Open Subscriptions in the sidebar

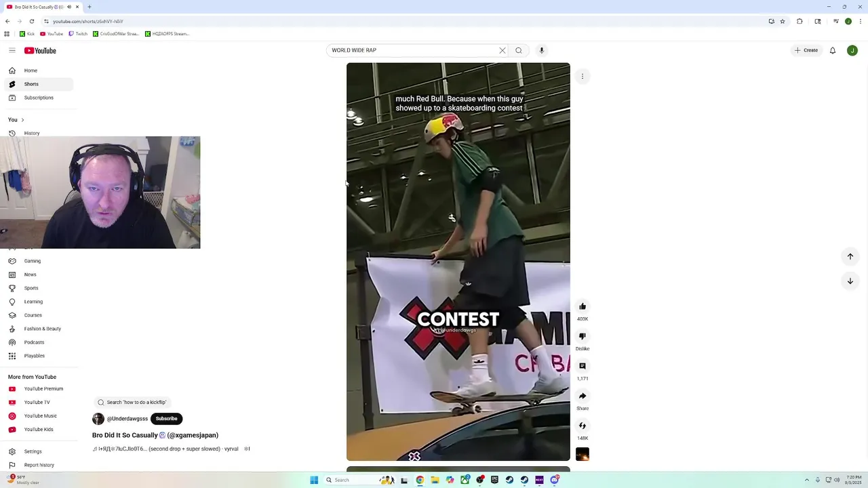[39, 98]
